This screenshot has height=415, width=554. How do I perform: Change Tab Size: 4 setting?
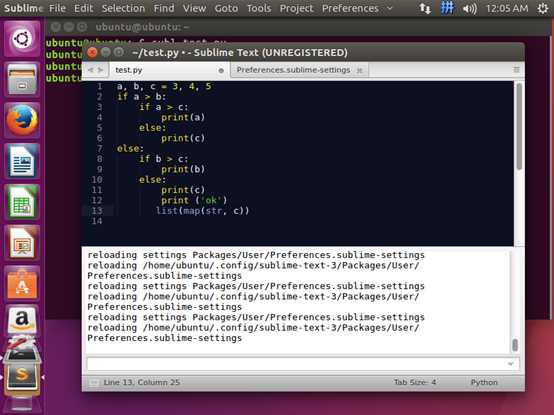click(x=415, y=383)
